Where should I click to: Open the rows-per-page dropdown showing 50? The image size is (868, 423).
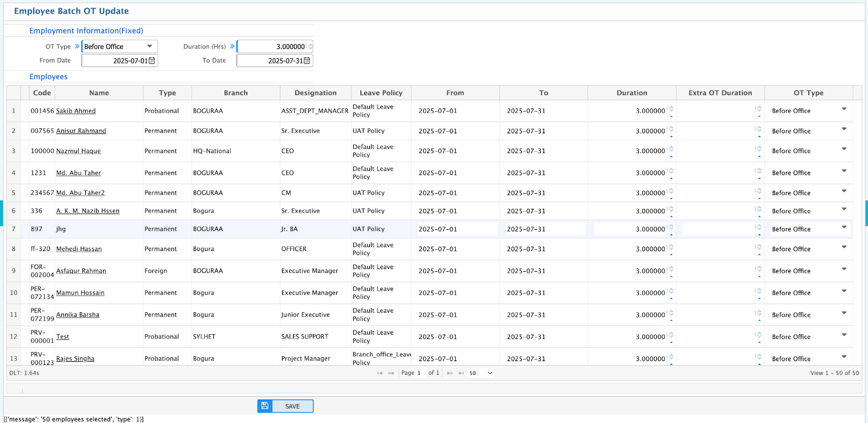point(481,373)
